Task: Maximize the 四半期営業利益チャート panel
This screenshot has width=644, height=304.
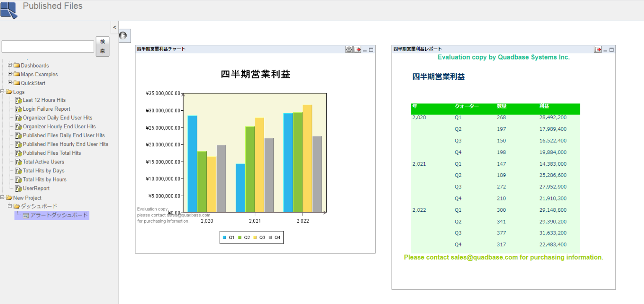Action: (x=371, y=49)
